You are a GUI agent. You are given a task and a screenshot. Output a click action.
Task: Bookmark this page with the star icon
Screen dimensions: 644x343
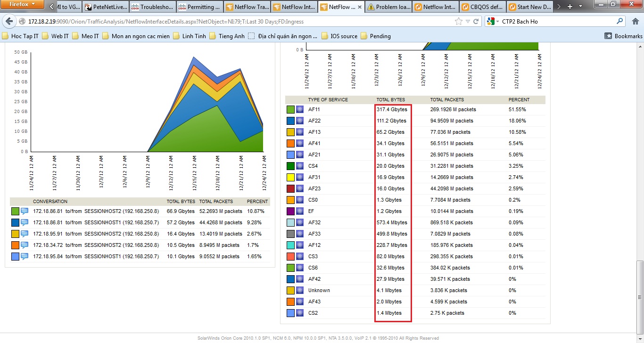(x=459, y=22)
